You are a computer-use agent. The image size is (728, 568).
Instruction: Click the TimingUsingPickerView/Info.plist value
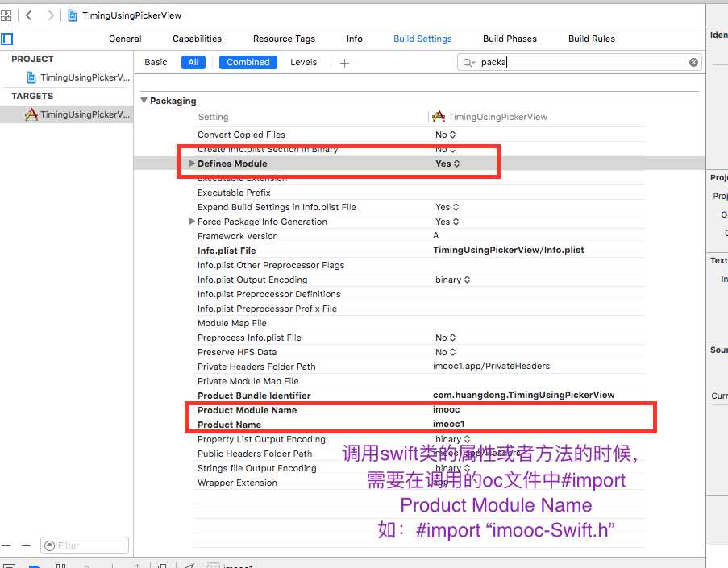tap(509, 250)
